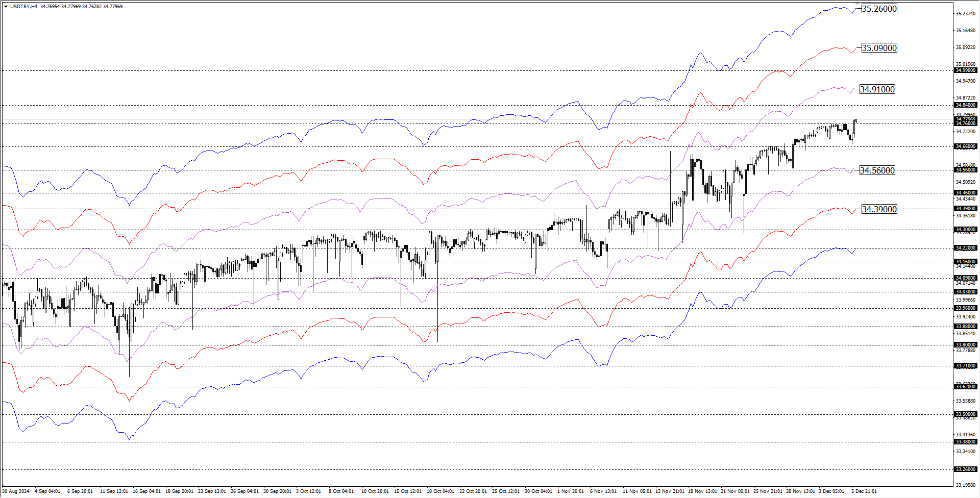
Task: Click the 22 Oct 20:01 time axis label
Action: pyautogui.click(x=473, y=491)
